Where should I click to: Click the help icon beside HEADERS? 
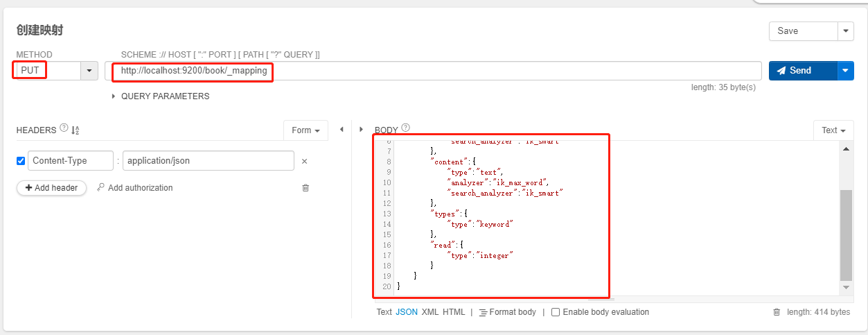click(64, 128)
